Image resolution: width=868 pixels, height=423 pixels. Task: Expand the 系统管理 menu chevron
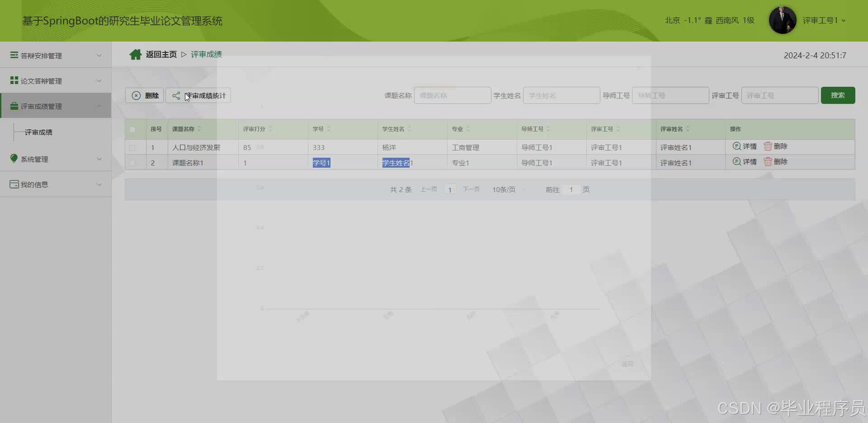(x=99, y=159)
